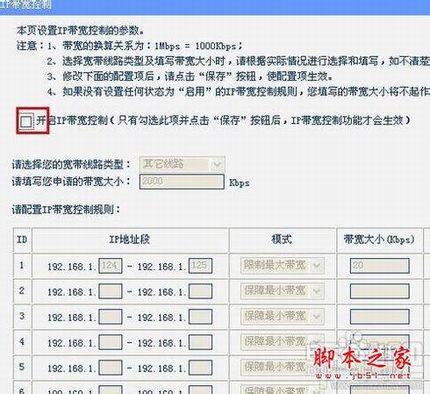Click the Kbps unit label

pyautogui.click(x=239, y=183)
